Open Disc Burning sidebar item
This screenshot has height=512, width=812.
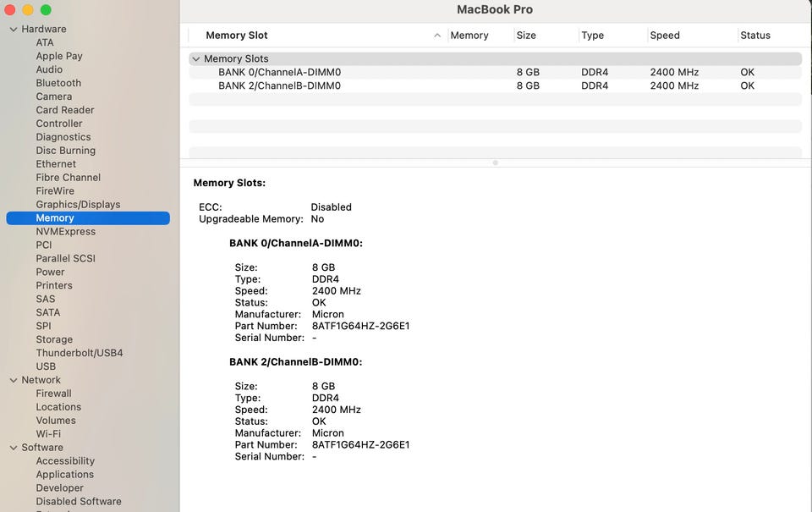point(66,151)
